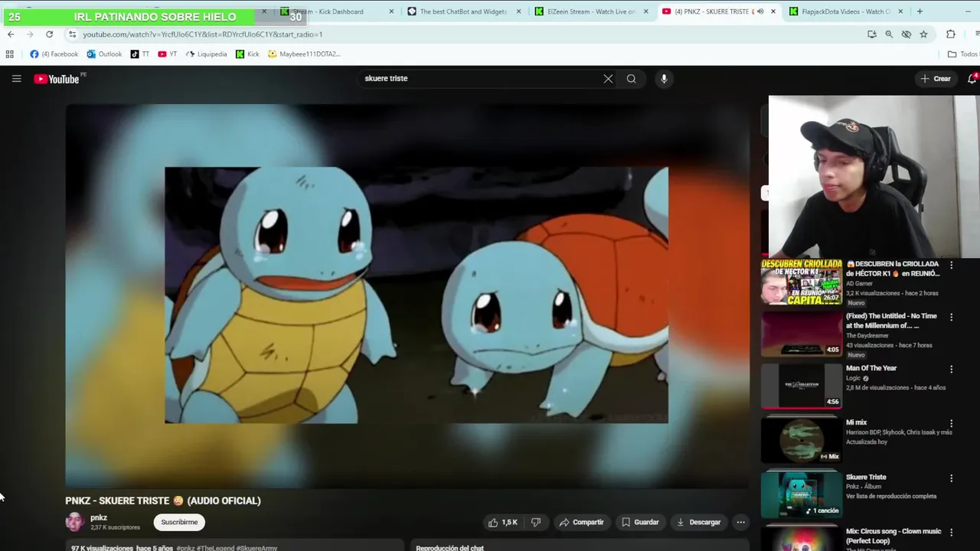Open options menu for Mi mix
This screenshot has height=551, width=980.
coord(951,423)
